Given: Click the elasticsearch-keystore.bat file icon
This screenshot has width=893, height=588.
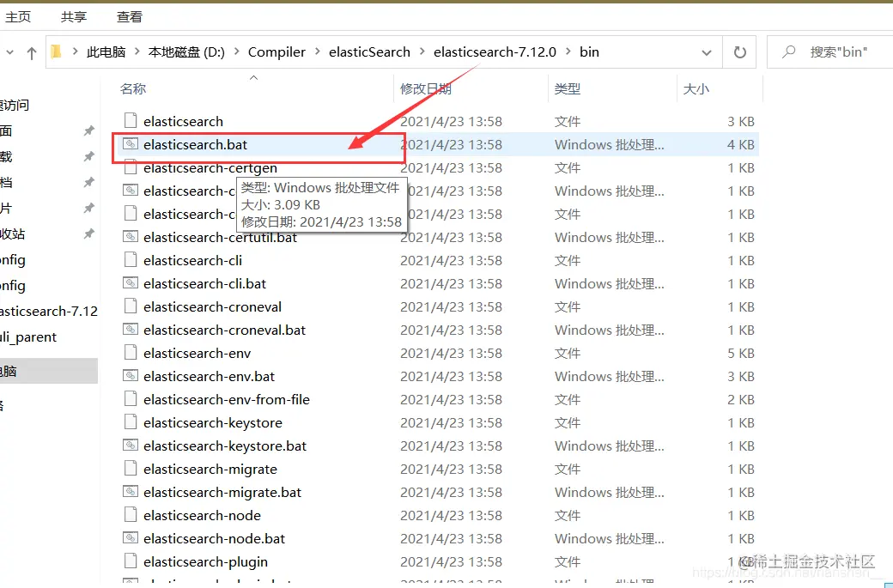Looking at the screenshot, I should click(131, 446).
